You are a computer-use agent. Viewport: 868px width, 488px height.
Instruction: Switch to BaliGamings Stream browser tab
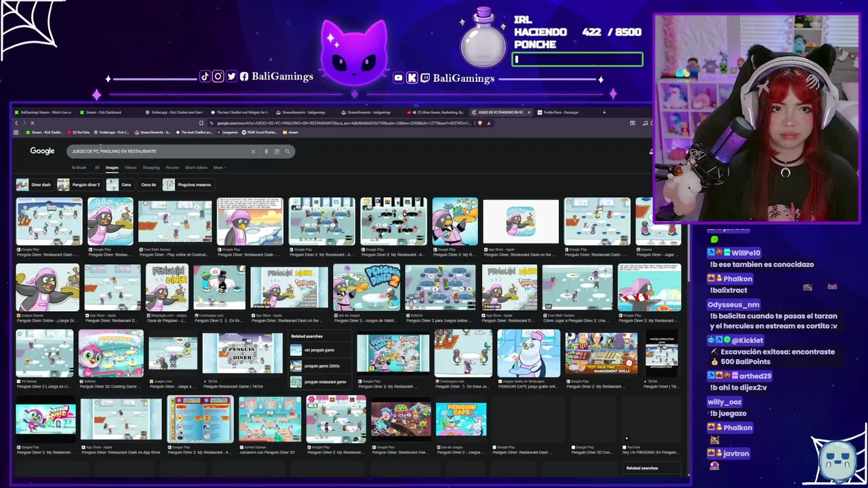(x=42, y=112)
